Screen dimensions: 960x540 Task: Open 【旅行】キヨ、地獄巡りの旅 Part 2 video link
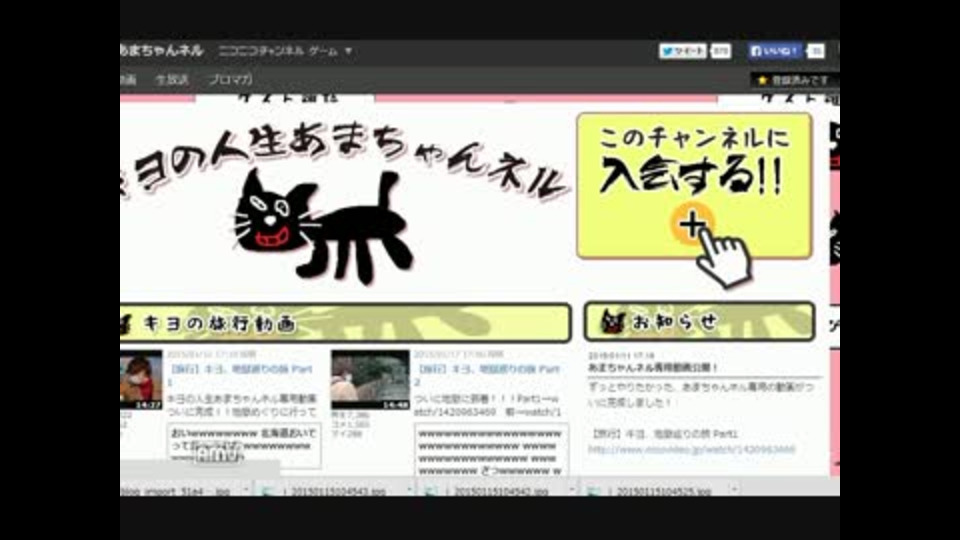(x=487, y=375)
